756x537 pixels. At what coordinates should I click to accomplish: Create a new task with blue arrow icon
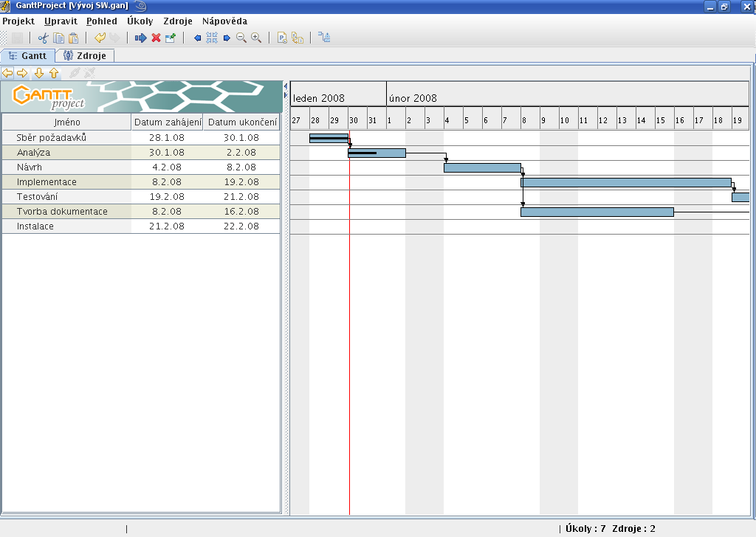pyautogui.click(x=141, y=38)
